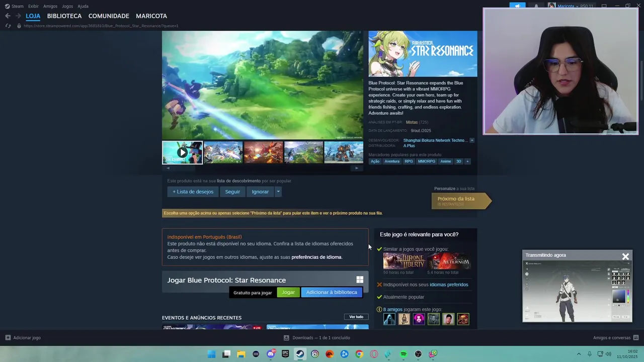Image resolution: width=644 pixels, height=362 pixels.
Task: Select the fourth screenshot thumbnail
Action: point(303,152)
